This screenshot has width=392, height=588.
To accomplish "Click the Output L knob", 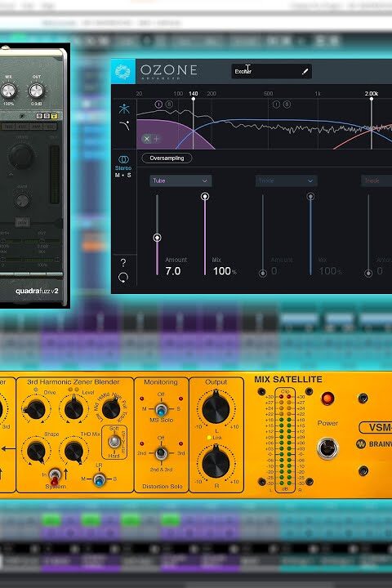I will click(x=216, y=409).
